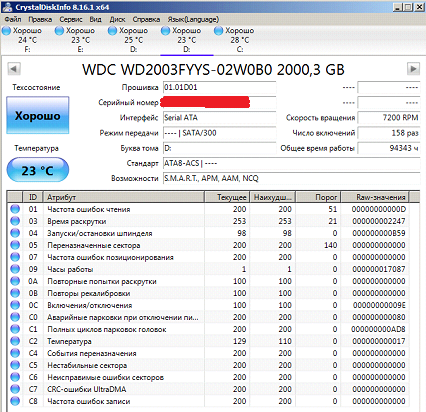The height and width of the screenshot is (412, 426).
Task: Click the CrystalDiskInfo title bar icon
Action: coord(7,7)
